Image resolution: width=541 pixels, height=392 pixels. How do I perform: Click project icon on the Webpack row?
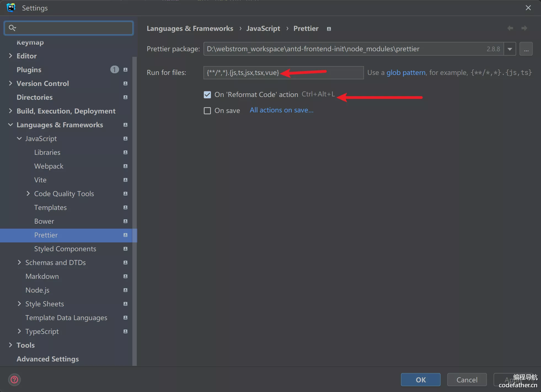125,166
